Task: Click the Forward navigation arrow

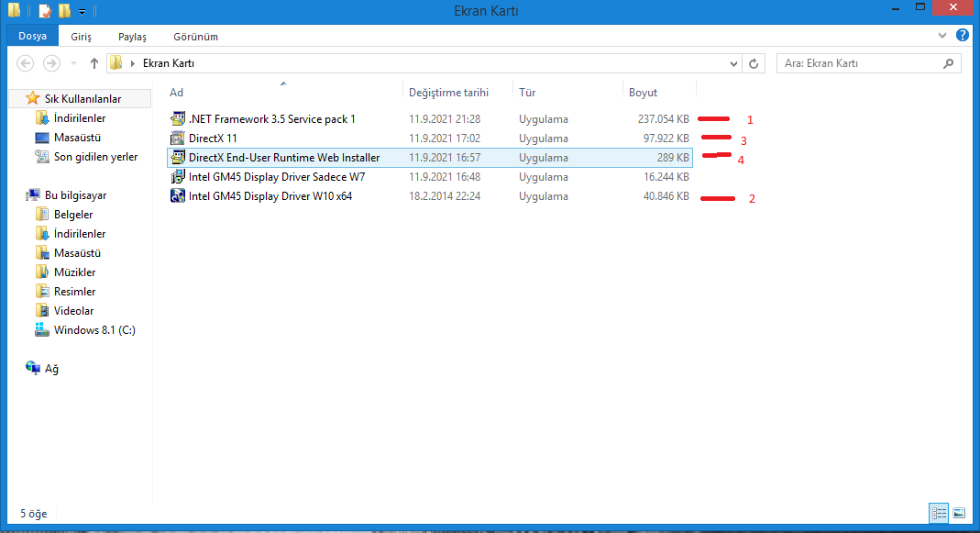Action: tap(51, 63)
